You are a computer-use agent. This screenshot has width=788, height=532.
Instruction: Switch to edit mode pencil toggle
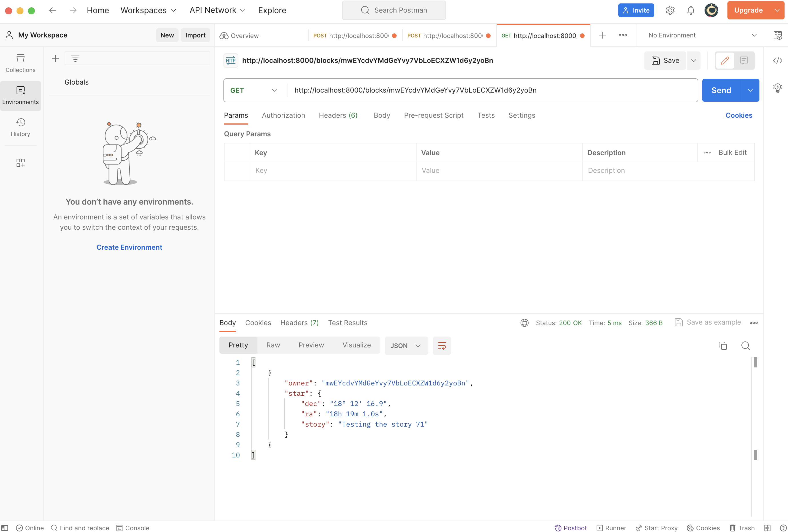pos(725,60)
